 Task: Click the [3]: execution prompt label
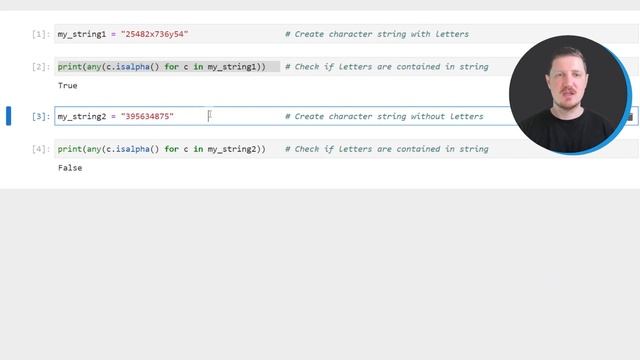click(x=41, y=117)
